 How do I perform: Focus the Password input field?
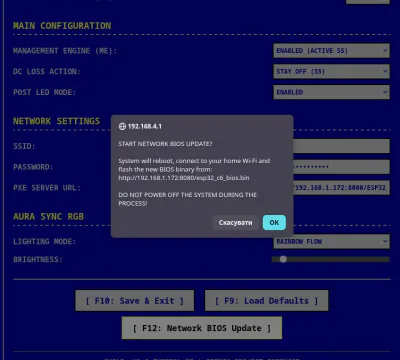341,167
